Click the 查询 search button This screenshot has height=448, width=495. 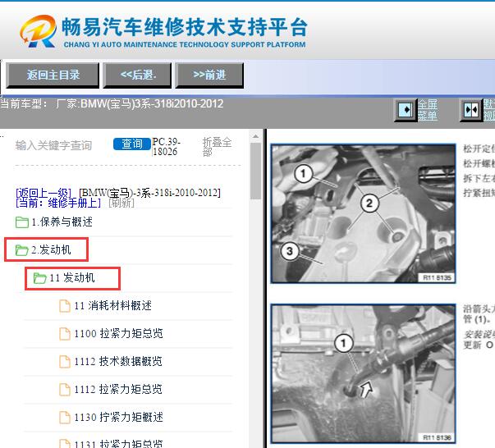click(x=131, y=144)
